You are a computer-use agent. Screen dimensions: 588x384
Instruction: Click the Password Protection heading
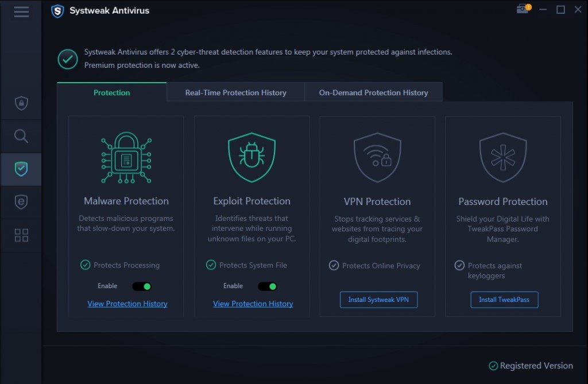503,201
